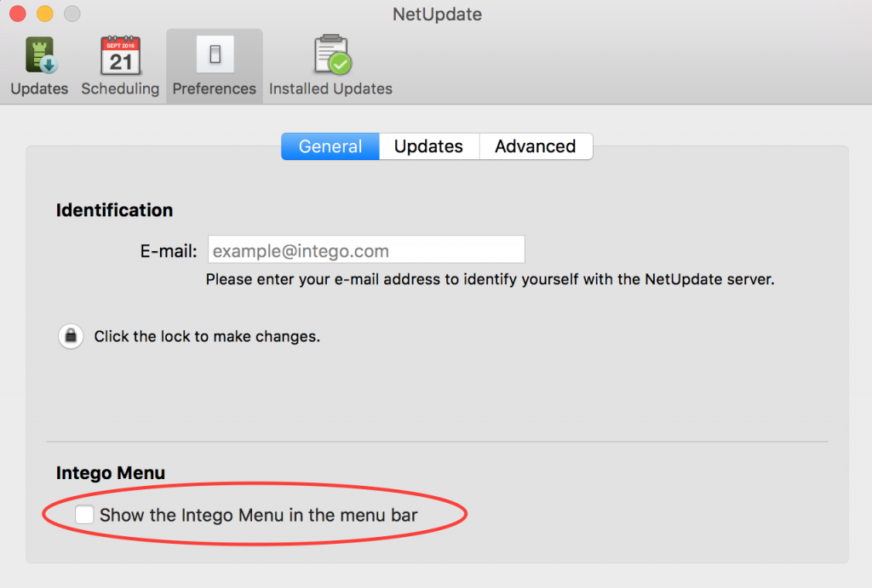The width and height of the screenshot is (872, 588).
Task: Click the 'Click the lock to make changes' text
Action: [207, 336]
